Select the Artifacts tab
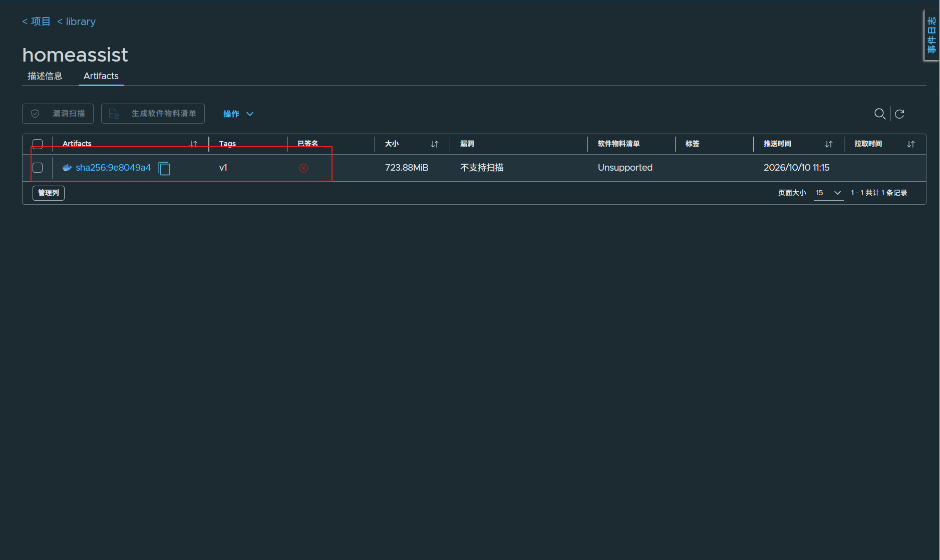Image resolution: width=940 pixels, height=560 pixels. (x=101, y=76)
